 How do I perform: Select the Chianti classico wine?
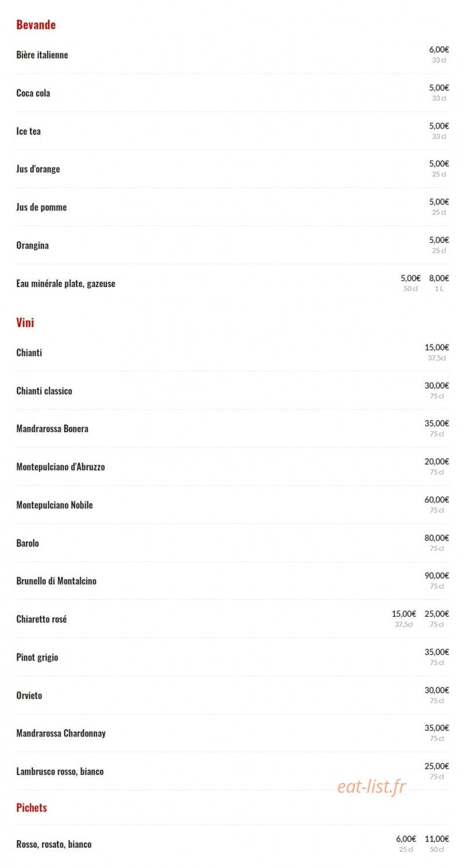click(44, 391)
